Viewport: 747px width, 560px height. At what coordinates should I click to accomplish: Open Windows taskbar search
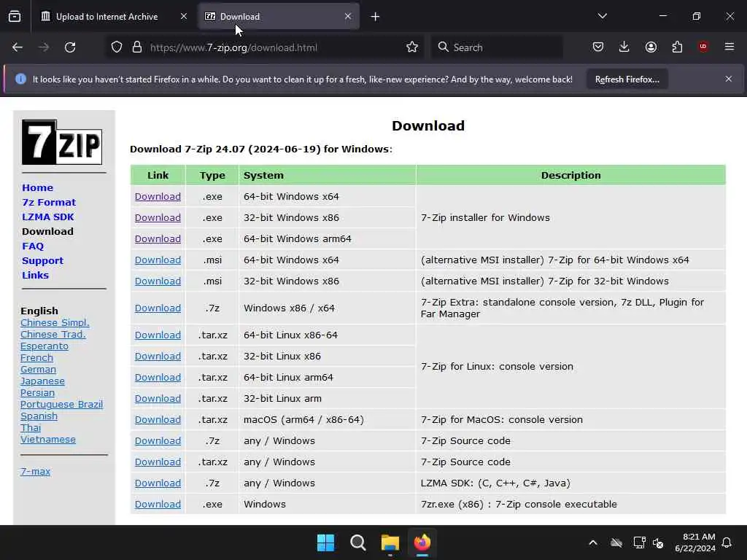357,542
